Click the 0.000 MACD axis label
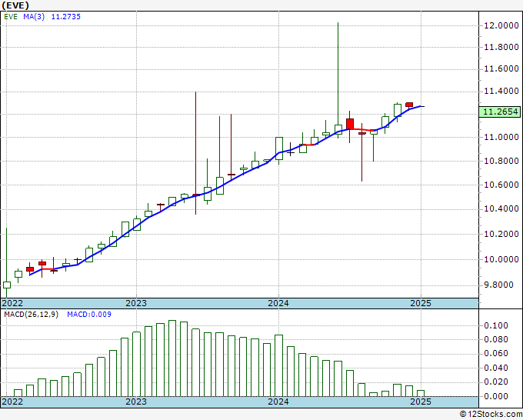This screenshot has width=523, height=420. coord(496,396)
